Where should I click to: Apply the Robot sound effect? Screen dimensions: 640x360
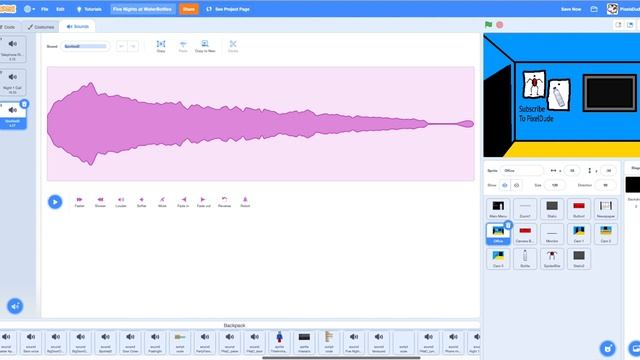pyautogui.click(x=245, y=202)
